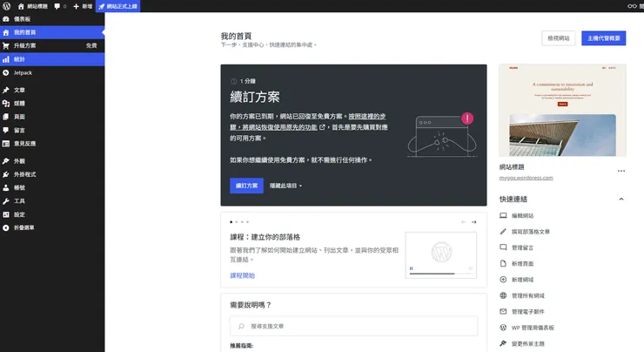Click the globe icon for 管理所有網域

pyautogui.click(x=503, y=295)
